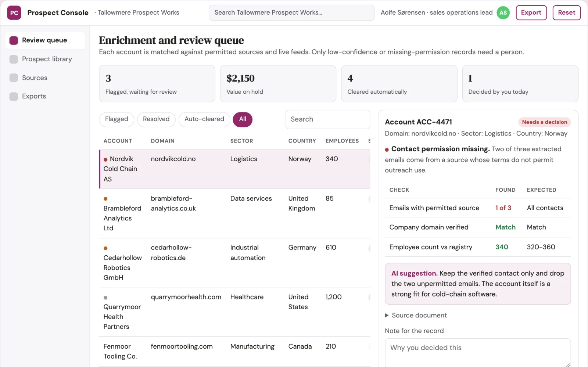The width and height of the screenshot is (588, 367).
Task: Click the Needs a decision badge
Action: [x=545, y=122]
